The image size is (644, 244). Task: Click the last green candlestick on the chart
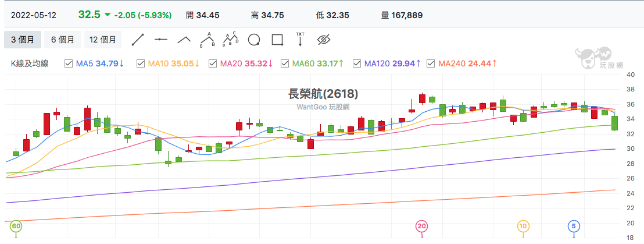tap(615, 123)
